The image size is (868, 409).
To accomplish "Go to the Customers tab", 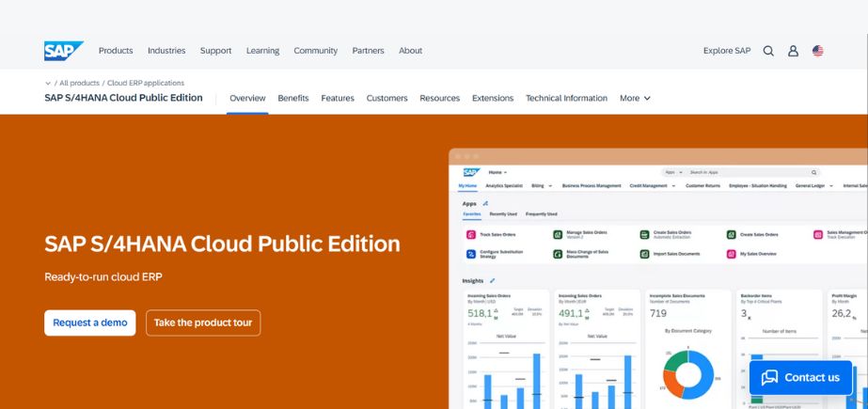I will tap(387, 98).
